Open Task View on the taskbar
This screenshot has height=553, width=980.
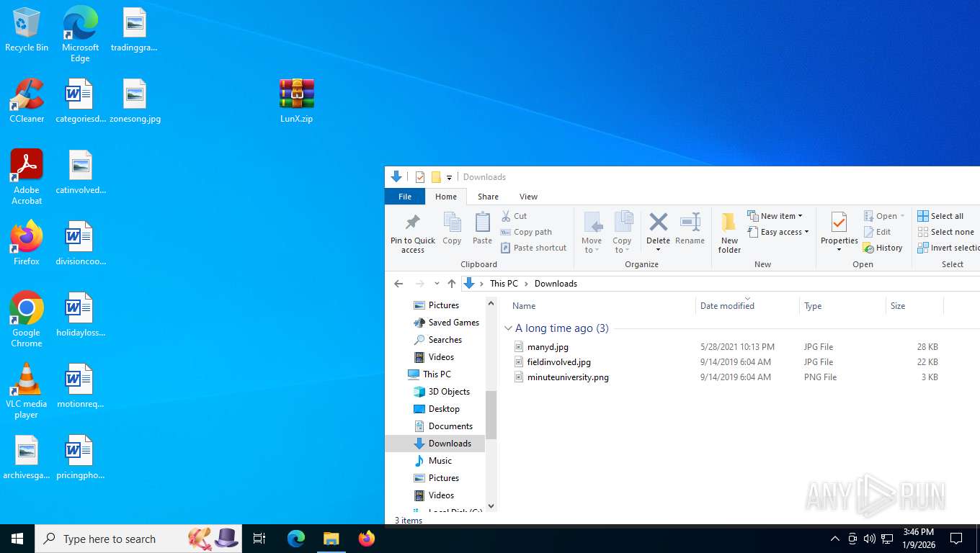(259, 539)
